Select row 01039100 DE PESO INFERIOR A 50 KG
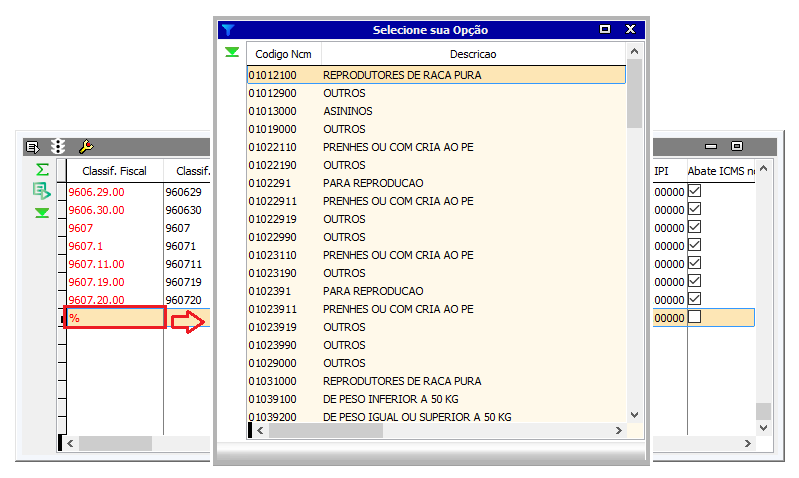Screen dimensions: 799x478 436,399
